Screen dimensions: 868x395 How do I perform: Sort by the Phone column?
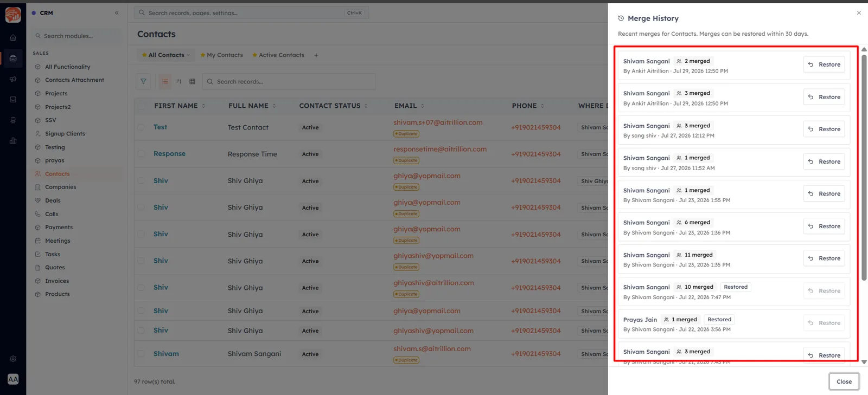click(x=528, y=106)
